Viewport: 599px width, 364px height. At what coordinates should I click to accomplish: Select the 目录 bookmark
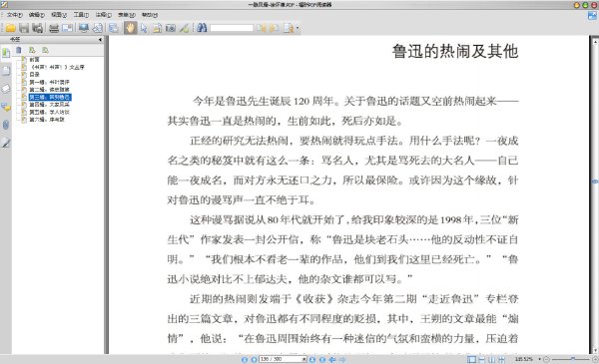coord(34,75)
